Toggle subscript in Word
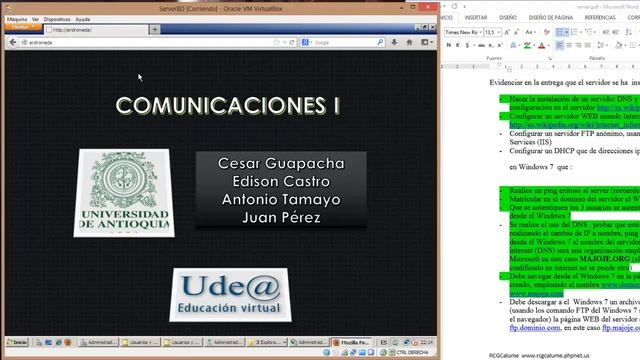Screen dimensions: 640x360 coord(491,45)
